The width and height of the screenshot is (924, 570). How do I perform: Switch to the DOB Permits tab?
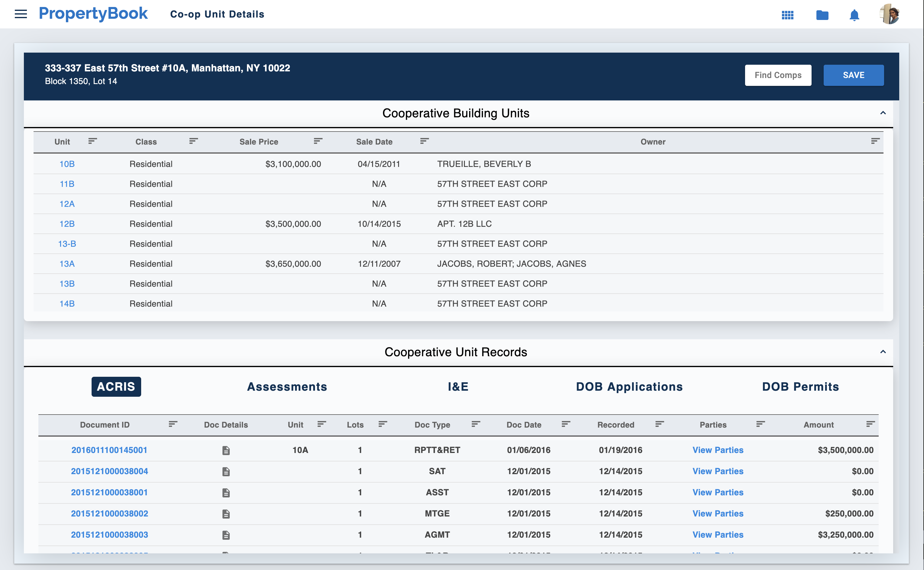pyautogui.click(x=800, y=386)
